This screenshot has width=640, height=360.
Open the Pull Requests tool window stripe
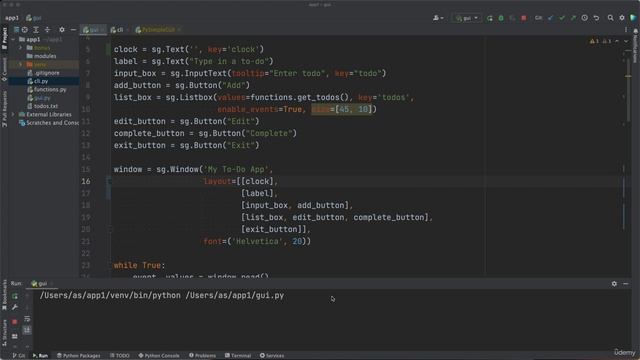[4, 109]
